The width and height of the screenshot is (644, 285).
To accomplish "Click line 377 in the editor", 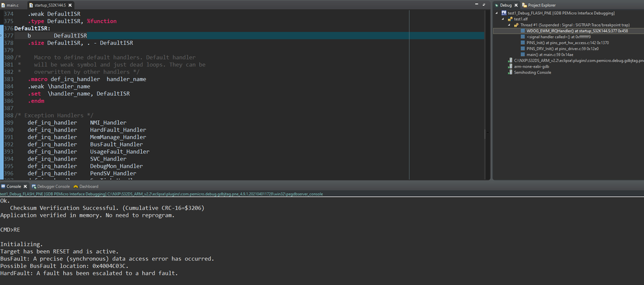I will [x=193, y=35].
